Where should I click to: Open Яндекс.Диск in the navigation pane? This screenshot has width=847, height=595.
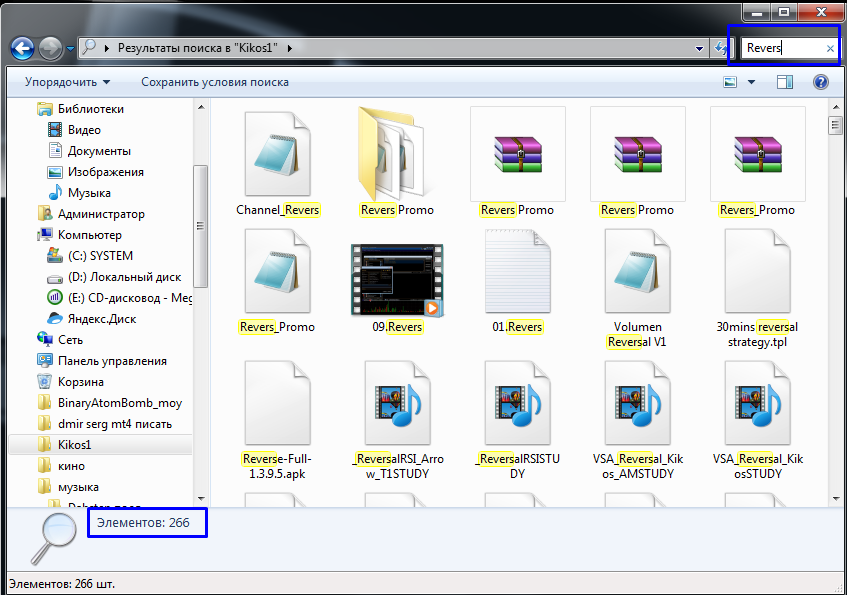(100, 319)
